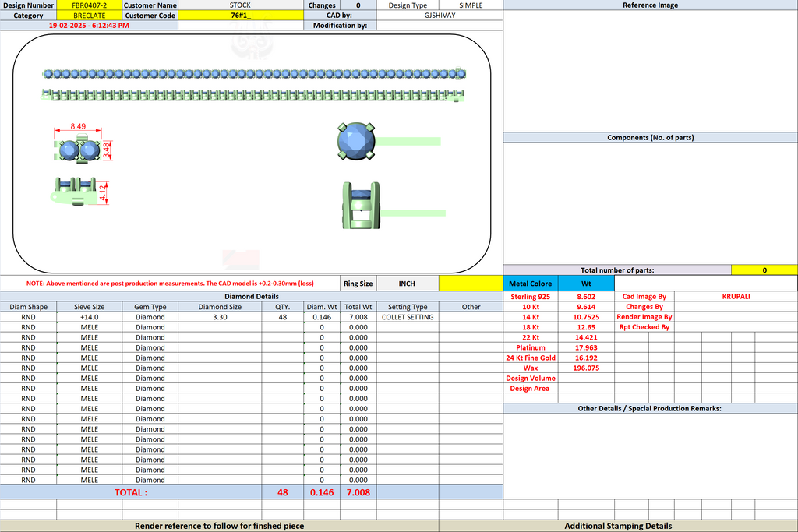Click the Sieve Size column header

pyautogui.click(x=90, y=307)
